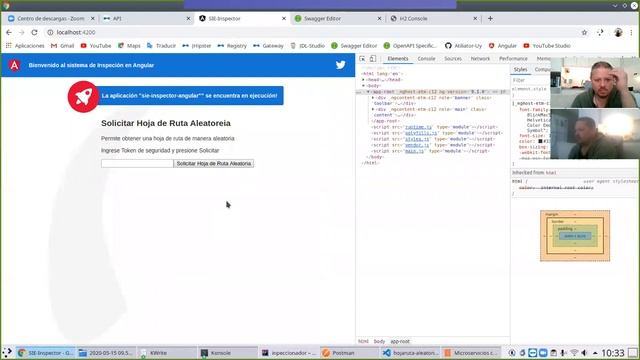Image resolution: width=640 pixels, height=360 pixels.
Task: Select body in the DOM breadcrumb
Action: (x=379, y=341)
